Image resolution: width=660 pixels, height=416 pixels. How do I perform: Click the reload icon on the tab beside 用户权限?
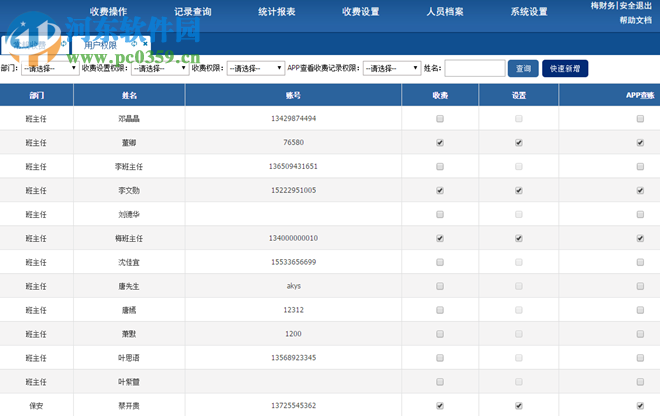tap(64, 43)
